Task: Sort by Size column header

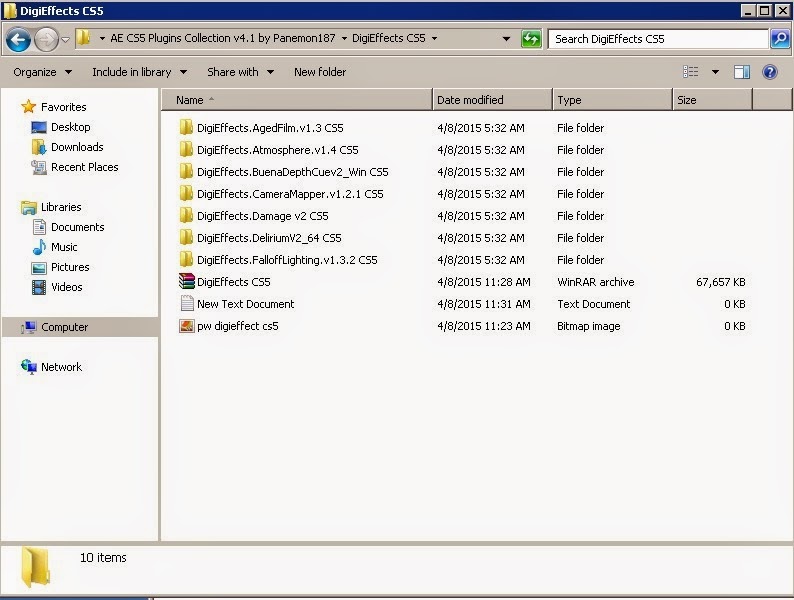Action: (x=712, y=100)
